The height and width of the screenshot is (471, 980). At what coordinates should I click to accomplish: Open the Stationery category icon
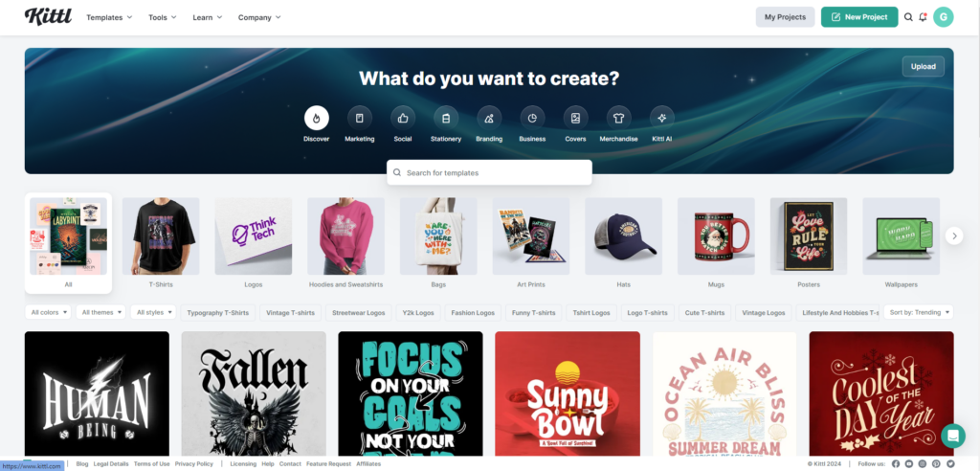446,118
